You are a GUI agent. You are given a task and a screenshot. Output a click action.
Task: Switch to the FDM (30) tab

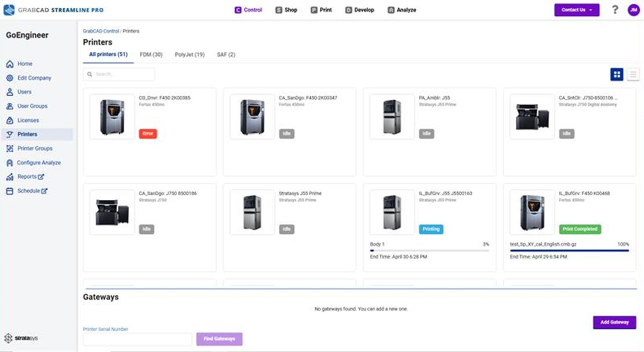pos(151,55)
